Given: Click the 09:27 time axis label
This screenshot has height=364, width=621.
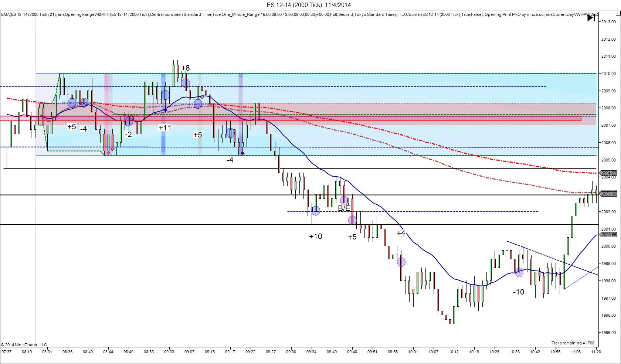Looking at the screenshot, I should pyautogui.click(x=271, y=352).
